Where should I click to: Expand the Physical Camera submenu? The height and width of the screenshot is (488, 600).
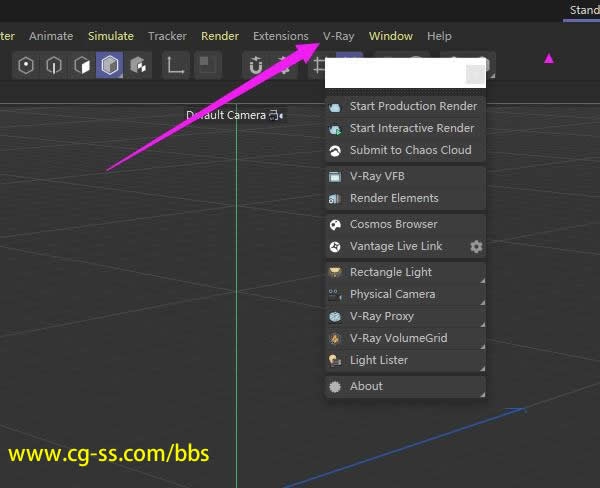[482, 300]
